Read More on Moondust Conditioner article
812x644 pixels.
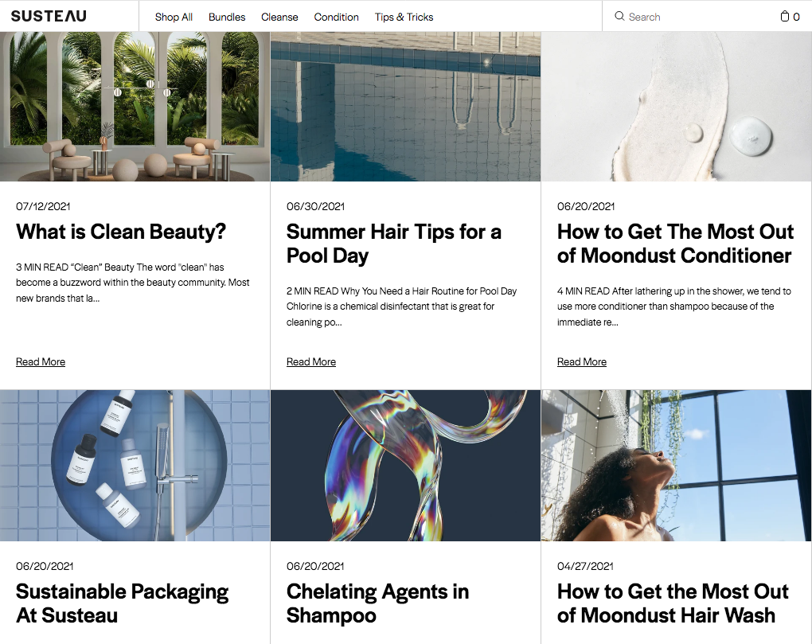point(582,362)
